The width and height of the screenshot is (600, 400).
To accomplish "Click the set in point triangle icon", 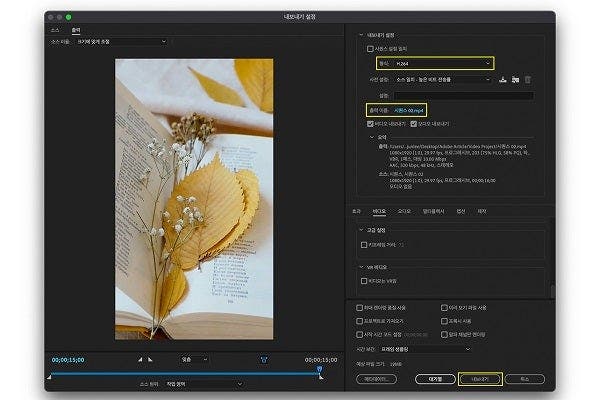I will [139, 359].
